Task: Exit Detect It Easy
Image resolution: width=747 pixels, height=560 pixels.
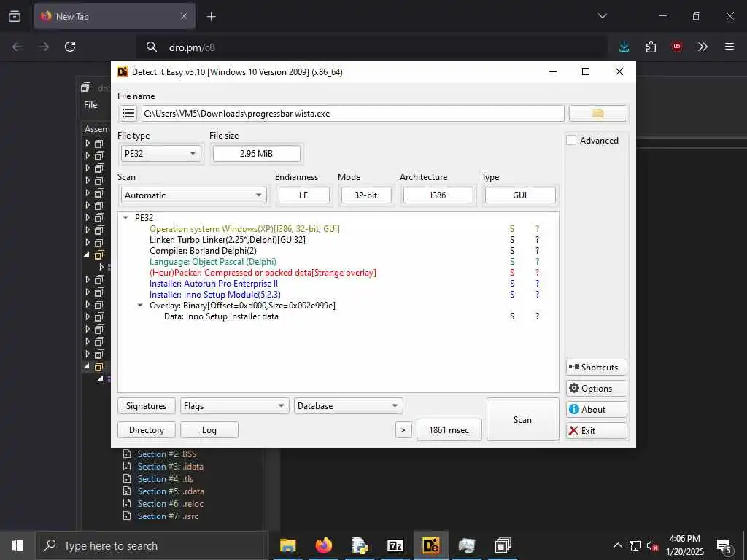Action: click(x=597, y=430)
